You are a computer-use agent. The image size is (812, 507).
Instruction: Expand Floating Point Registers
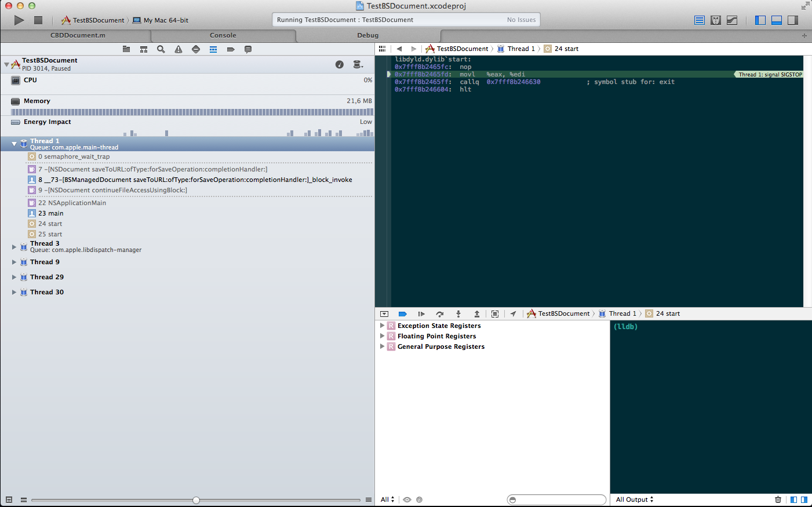382,336
